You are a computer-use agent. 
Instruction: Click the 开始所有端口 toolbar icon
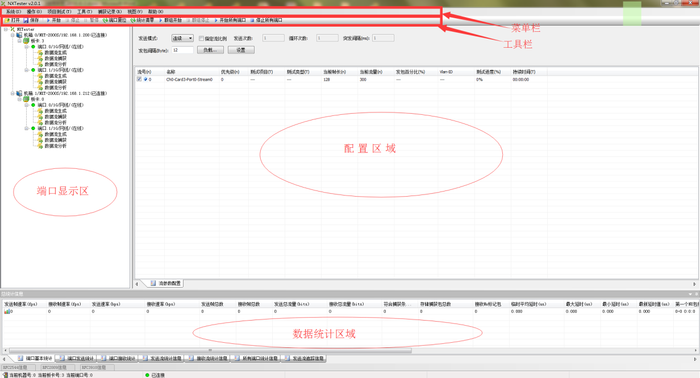(216, 21)
